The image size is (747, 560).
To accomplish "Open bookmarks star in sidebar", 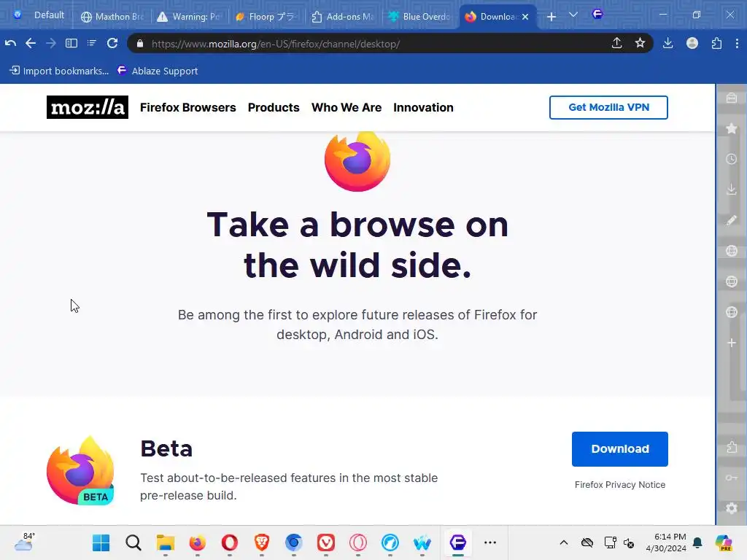I will click(x=732, y=128).
